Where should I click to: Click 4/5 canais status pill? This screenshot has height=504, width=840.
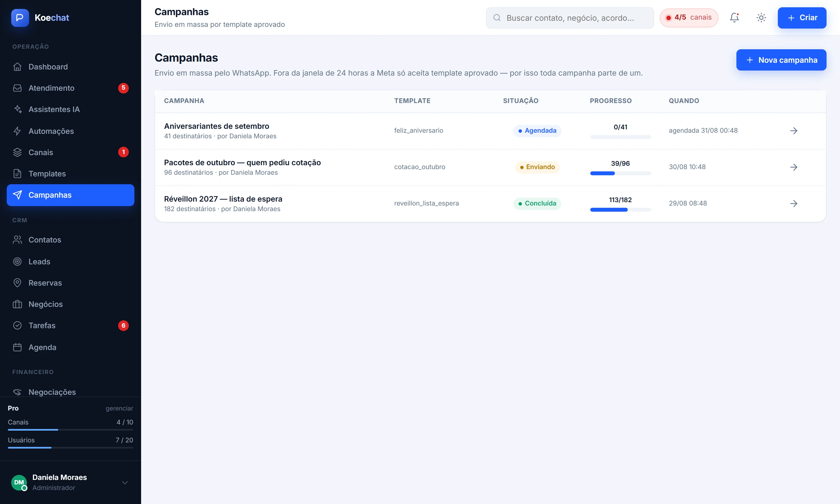[x=689, y=18]
